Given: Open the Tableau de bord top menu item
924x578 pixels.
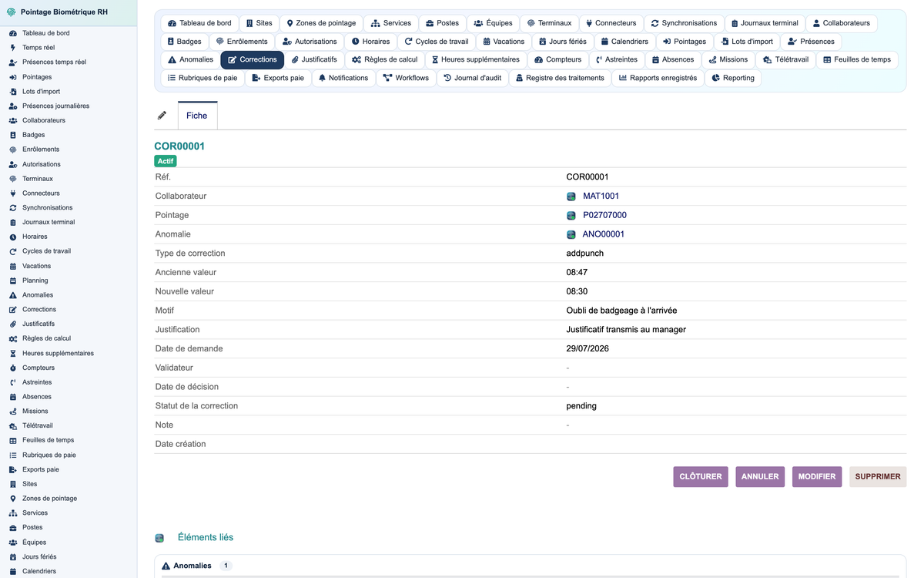Looking at the screenshot, I should [199, 23].
